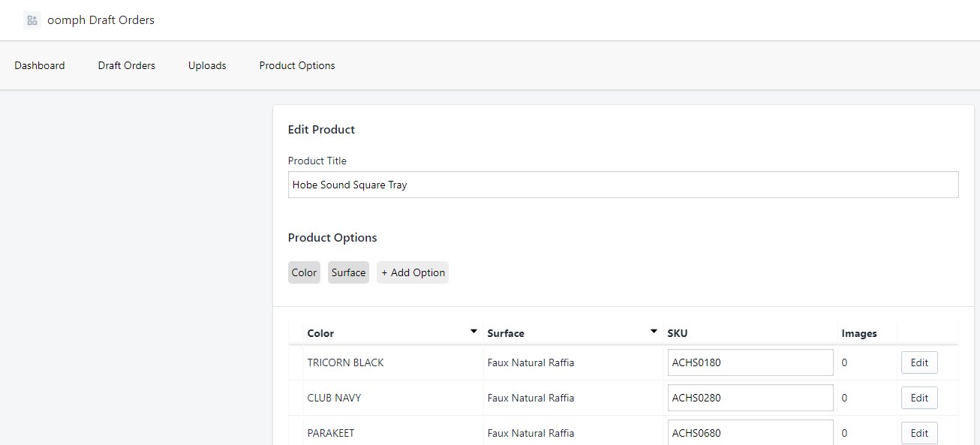Select the TRICORN BLACK color cell
The width and height of the screenshot is (980, 445).
pyautogui.click(x=345, y=362)
